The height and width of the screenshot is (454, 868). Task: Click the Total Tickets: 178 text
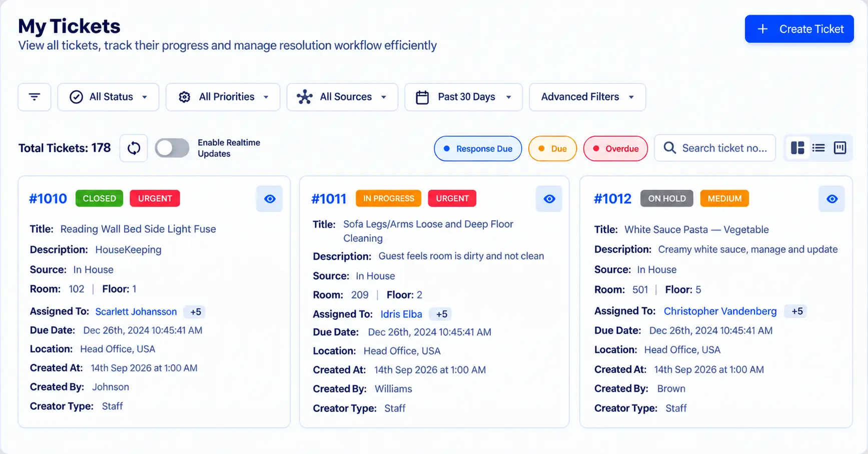[65, 148]
